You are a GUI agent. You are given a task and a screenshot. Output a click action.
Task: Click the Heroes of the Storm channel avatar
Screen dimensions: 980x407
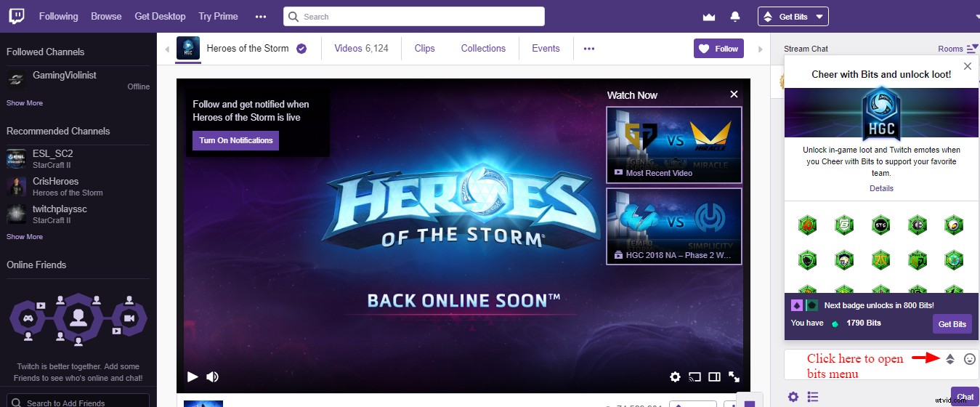188,48
